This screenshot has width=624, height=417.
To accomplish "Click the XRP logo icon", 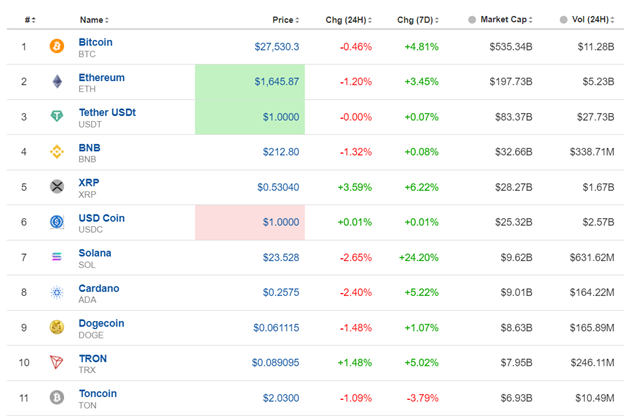I will 56,187.
